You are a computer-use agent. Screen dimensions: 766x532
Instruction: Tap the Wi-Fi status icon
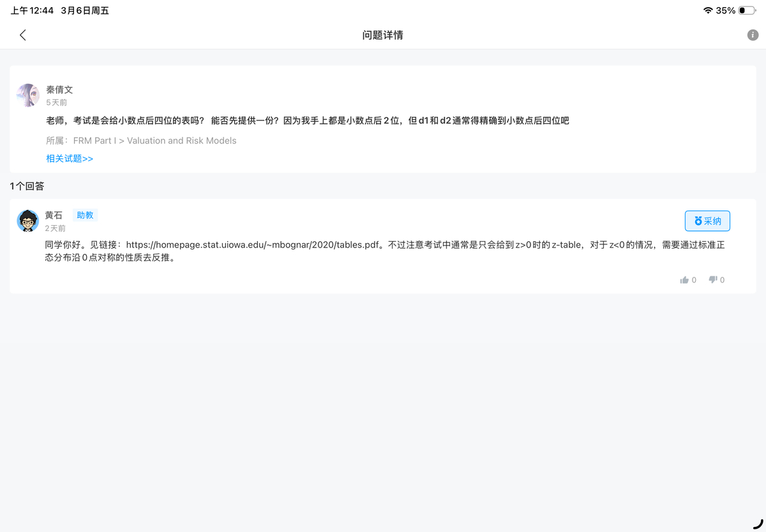[708, 10]
